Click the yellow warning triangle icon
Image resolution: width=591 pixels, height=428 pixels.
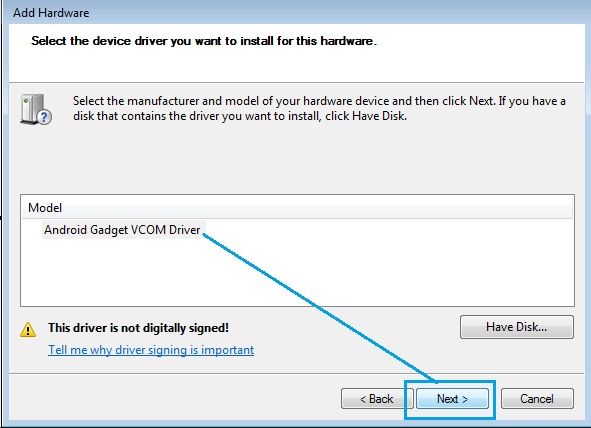[28, 330]
